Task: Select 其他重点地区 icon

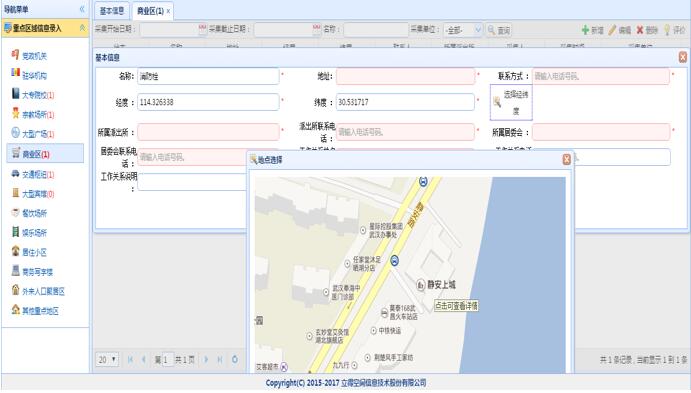Action: point(15,309)
